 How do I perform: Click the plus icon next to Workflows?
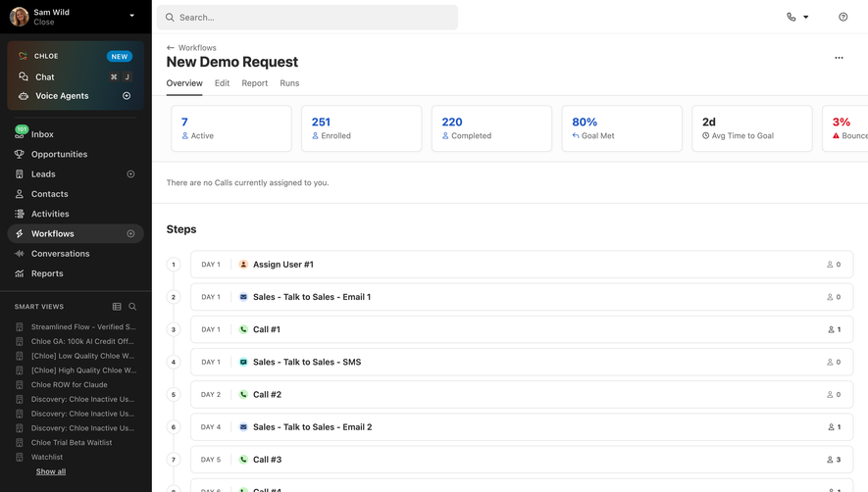tap(130, 233)
